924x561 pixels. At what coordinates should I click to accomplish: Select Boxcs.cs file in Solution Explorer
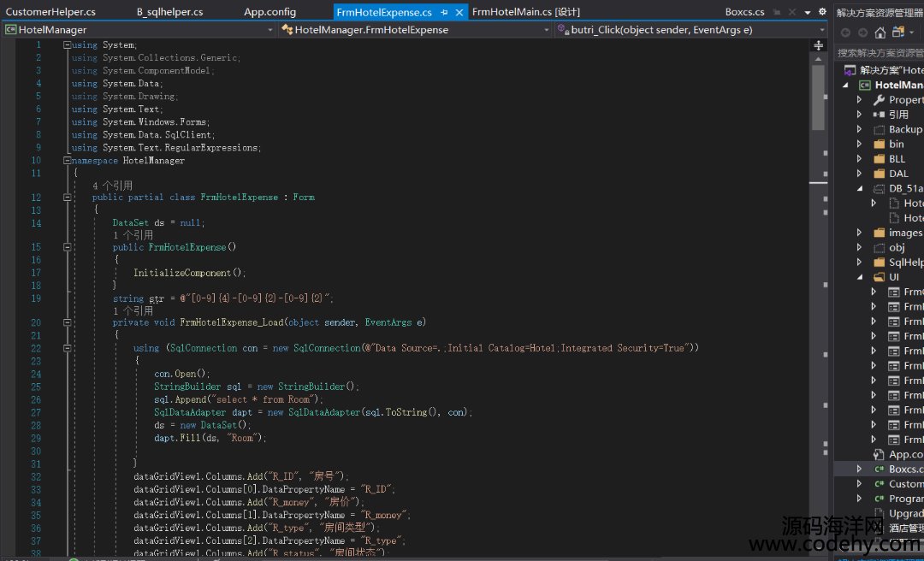coord(905,469)
